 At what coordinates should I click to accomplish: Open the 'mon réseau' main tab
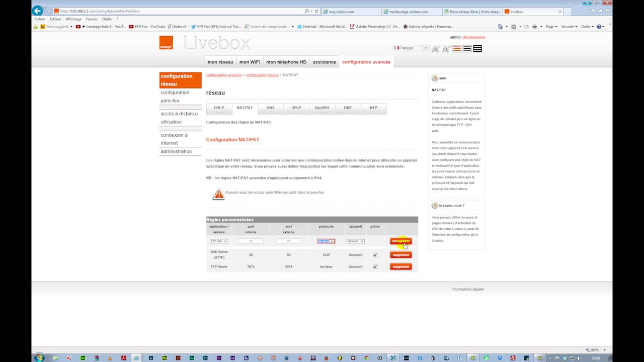coord(220,62)
